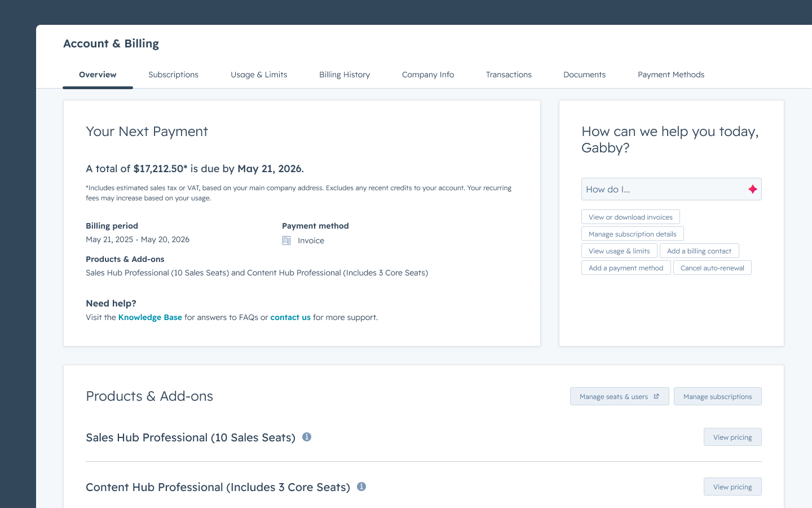Click 'How can we help you today, Gabby?' heading
The height and width of the screenshot is (508, 812).
click(x=670, y=139)
